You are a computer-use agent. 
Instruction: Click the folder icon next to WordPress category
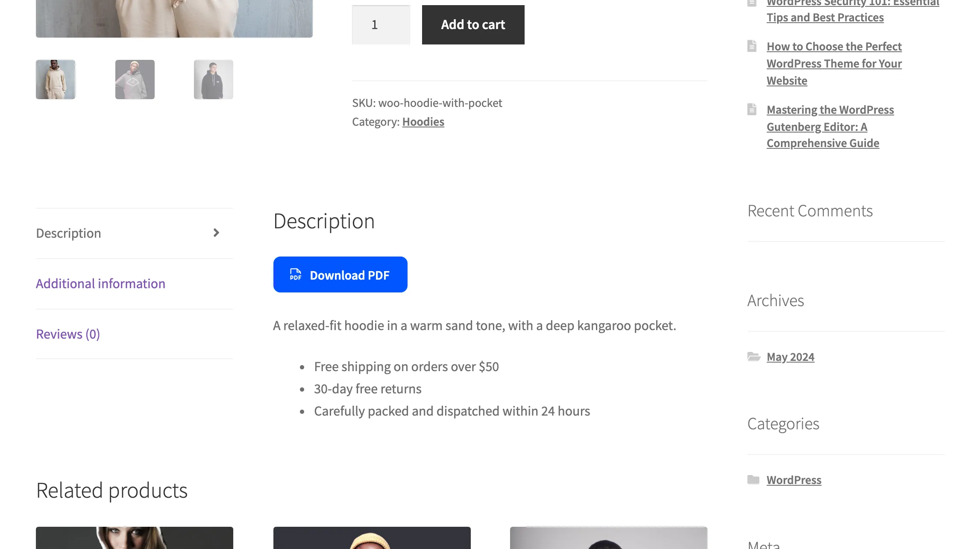[x=753, y=480]
